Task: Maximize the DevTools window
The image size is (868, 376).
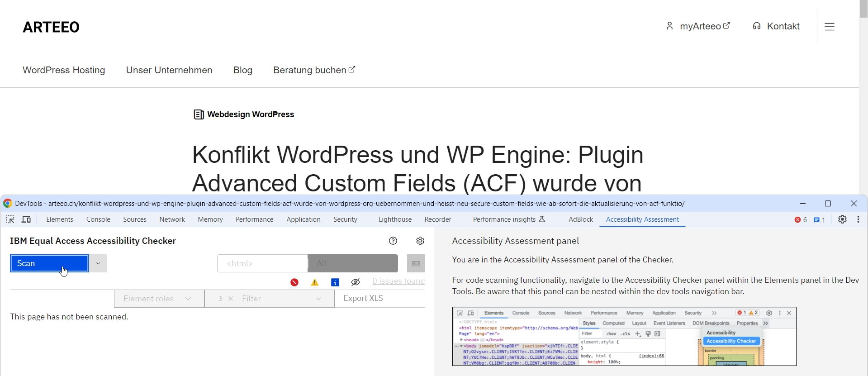Action: 828,204
